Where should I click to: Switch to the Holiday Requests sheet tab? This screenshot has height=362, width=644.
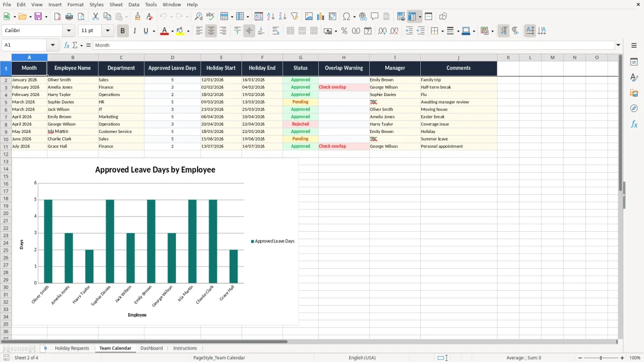pos(72,348)
